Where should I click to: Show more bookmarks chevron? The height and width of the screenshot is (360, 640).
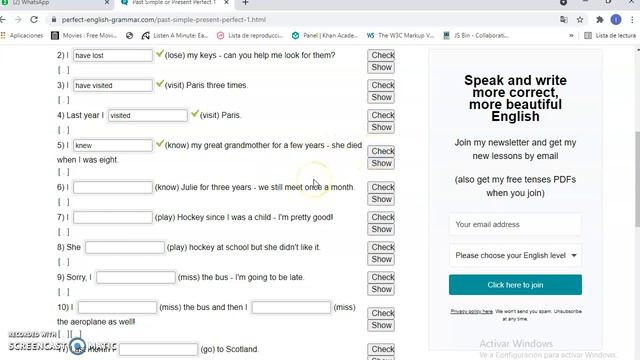pos(571,36)
